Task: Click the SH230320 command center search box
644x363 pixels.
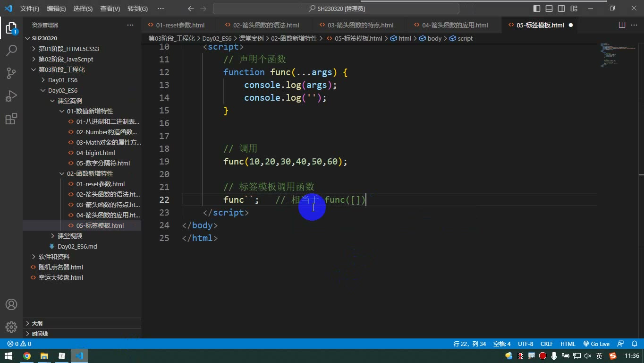Action: [x=336, y=9]
